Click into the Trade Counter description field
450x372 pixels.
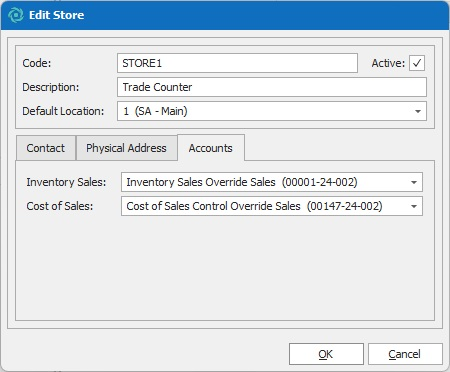pos(272,87)
